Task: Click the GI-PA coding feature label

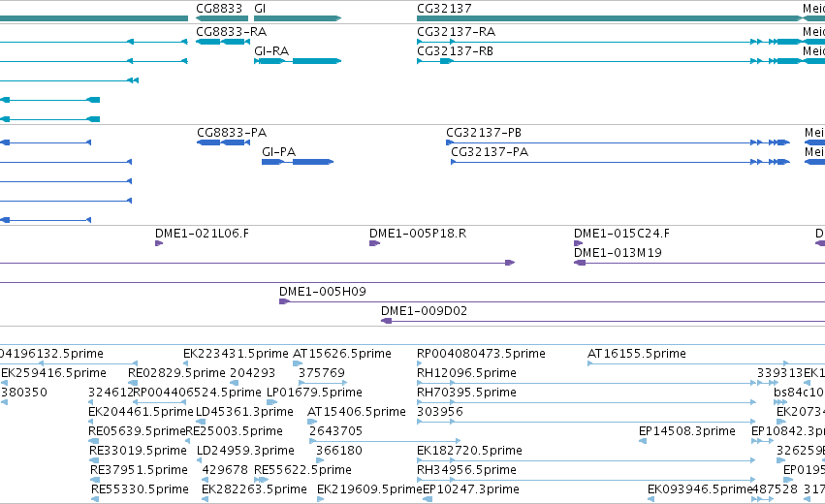Action: coord(278,152)
